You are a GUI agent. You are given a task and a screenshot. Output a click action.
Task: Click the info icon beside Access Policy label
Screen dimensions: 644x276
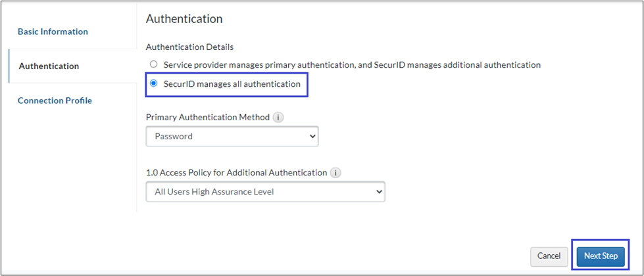[335, 173]
